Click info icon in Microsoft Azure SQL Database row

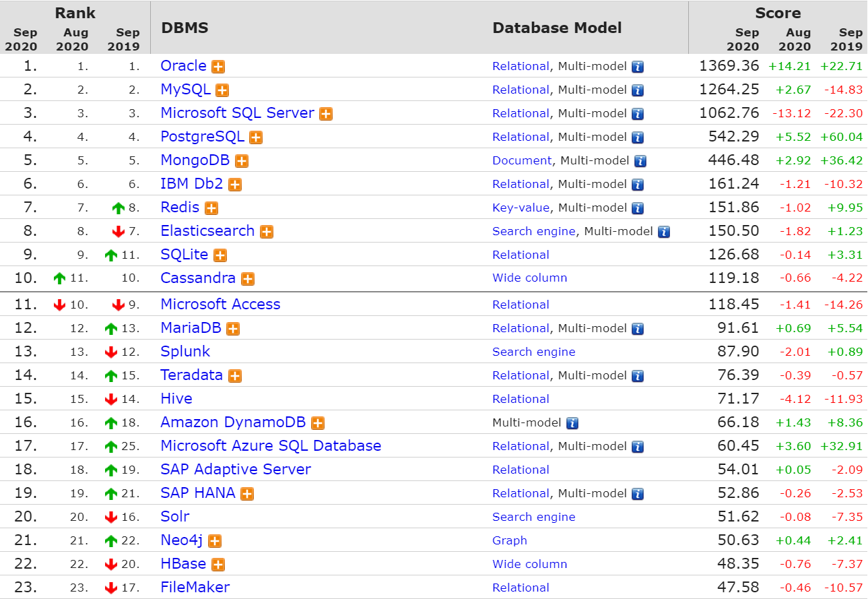pyautogui.click(x=638, y=447)
